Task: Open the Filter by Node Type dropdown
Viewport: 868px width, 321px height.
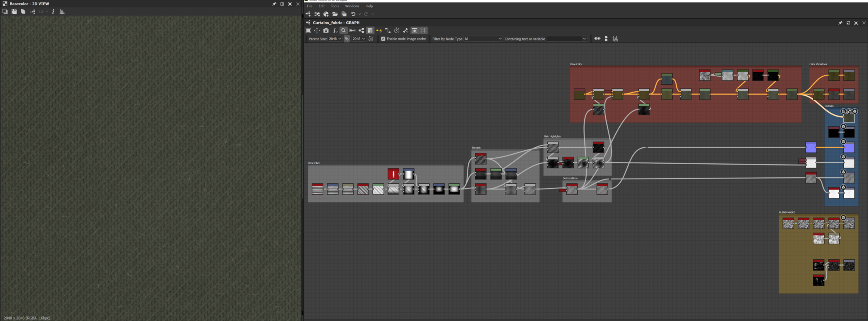Action: [x=483, y=39]
